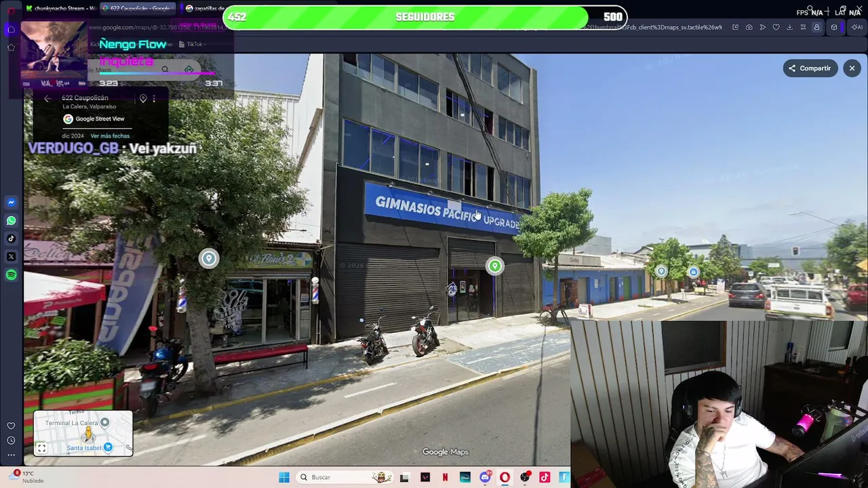Open Disney+ from the taskbar

pos(465,477)
